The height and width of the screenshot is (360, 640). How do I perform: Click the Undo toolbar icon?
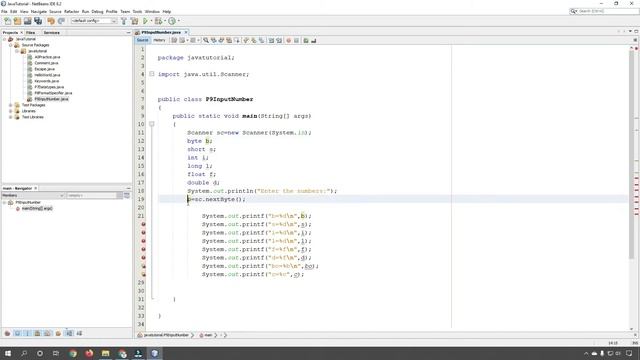pyautogui.click(x=51, y=21)
